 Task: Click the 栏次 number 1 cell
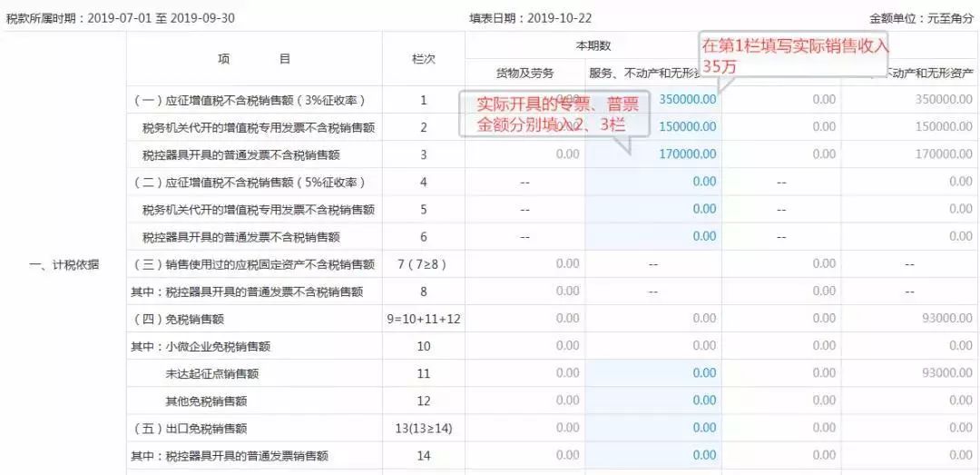423,100
